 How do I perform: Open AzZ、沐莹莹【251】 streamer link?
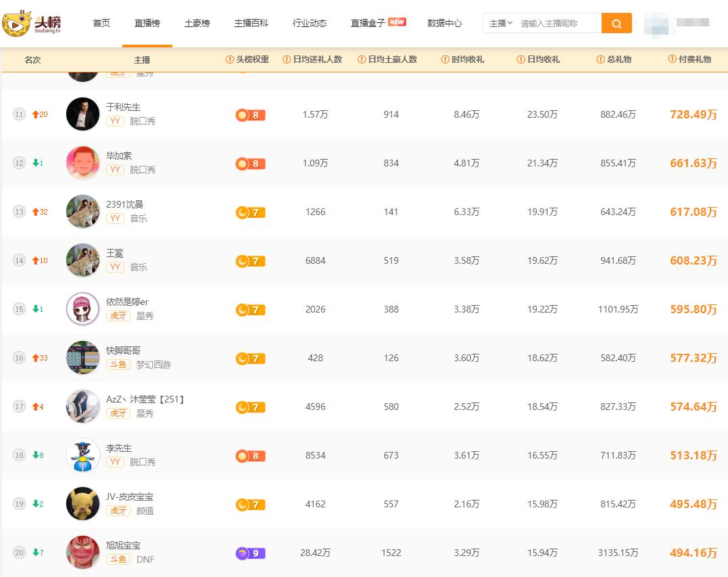(x=145, y=400)
